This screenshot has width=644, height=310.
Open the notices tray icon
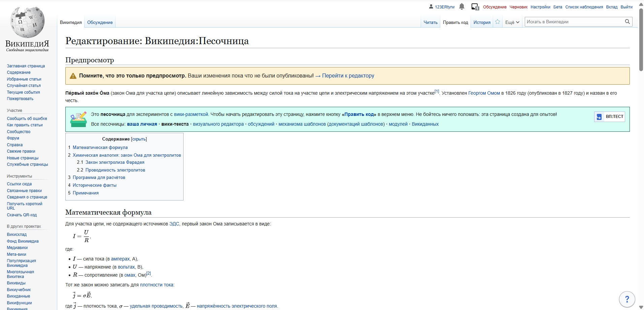475,7
